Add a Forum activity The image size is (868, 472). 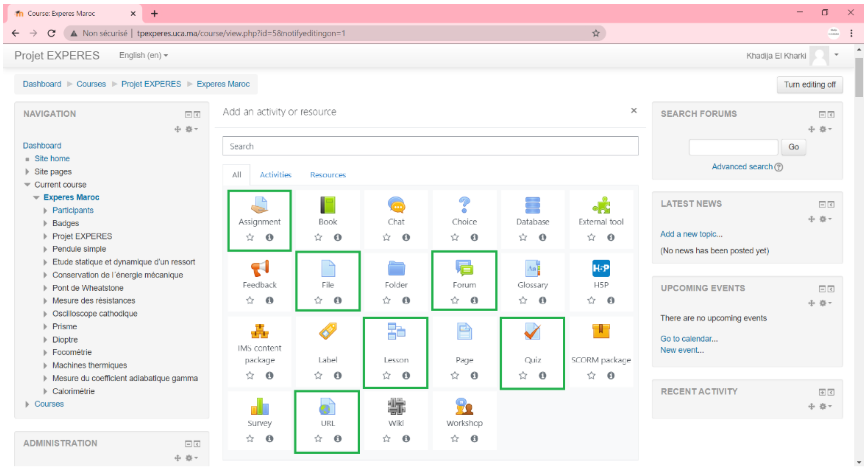pos(464,268)
